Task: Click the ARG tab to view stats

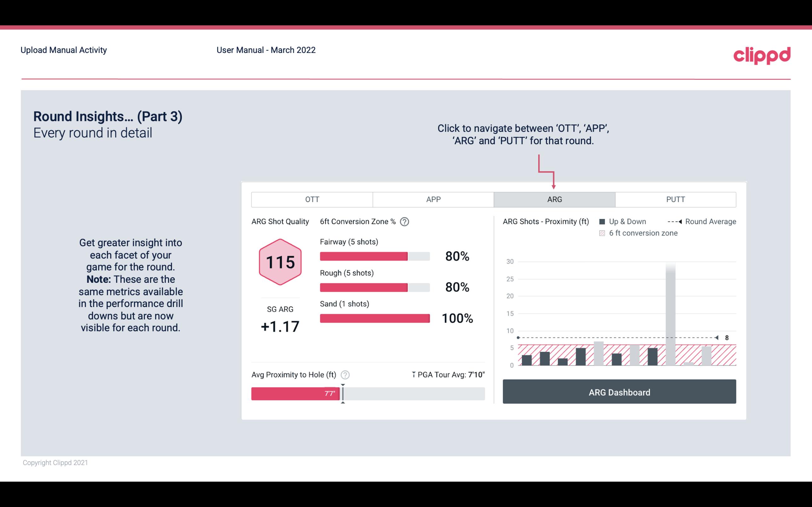Action: [x=554, y=200]
